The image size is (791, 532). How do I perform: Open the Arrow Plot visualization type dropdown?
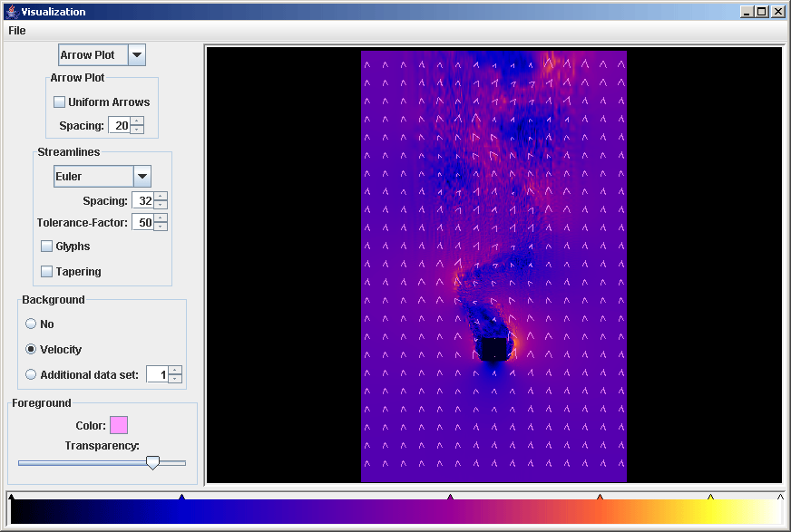click(x=137, y=55)
